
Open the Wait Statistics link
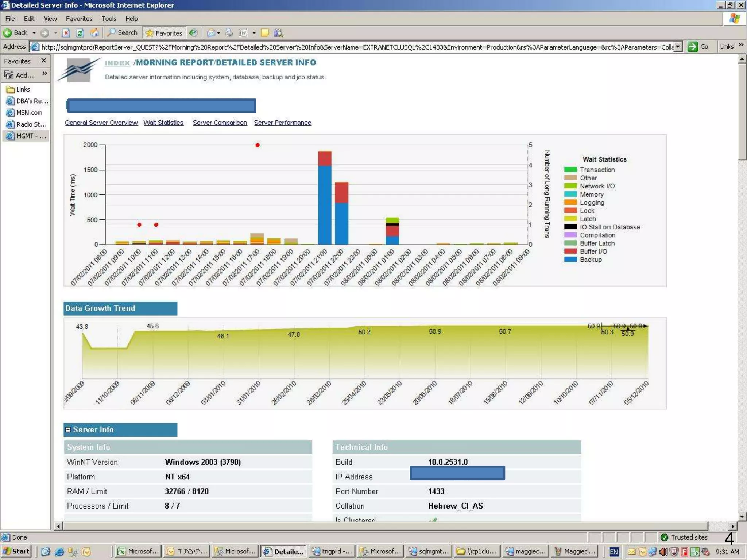coord(163,123)
